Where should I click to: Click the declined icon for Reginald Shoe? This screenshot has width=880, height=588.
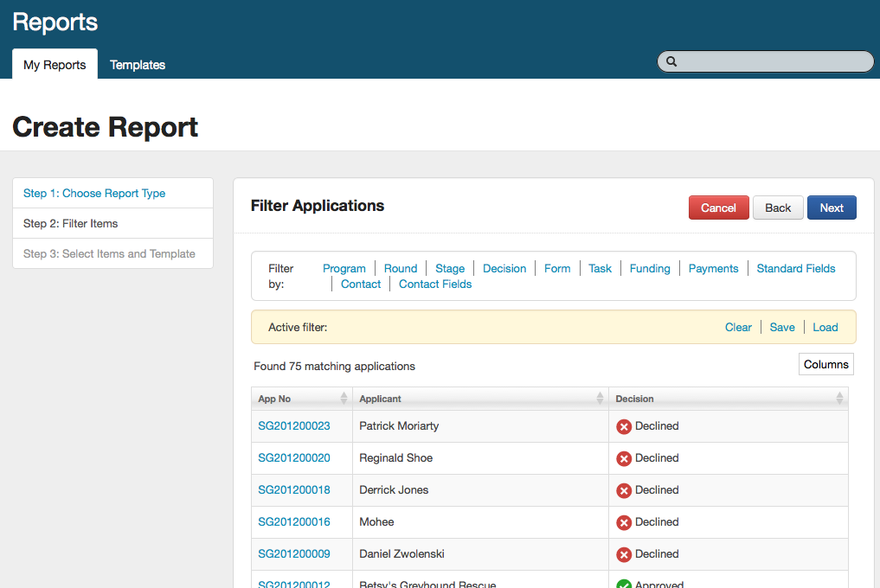623,458
